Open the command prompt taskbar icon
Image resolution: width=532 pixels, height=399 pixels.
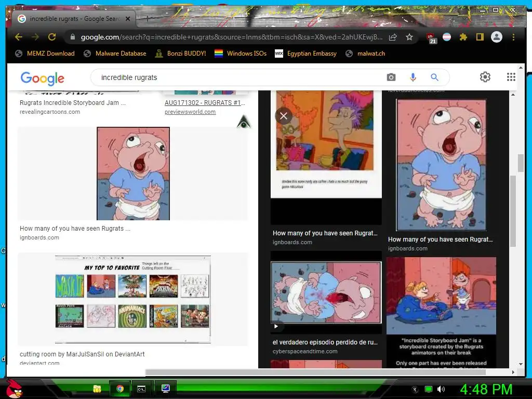[x=141, y=389]
